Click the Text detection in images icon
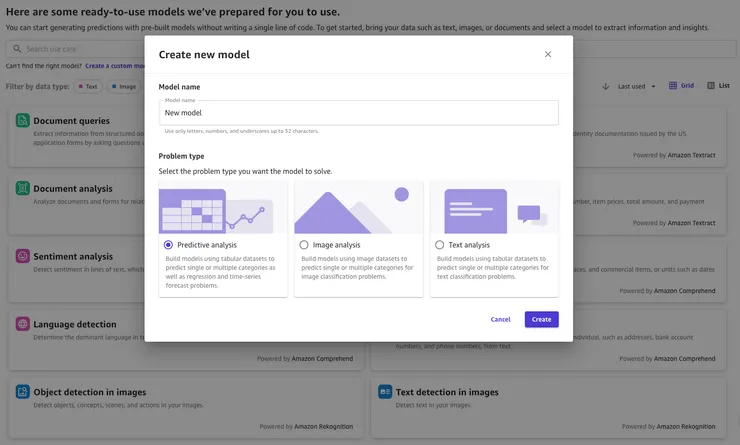Screen dimensions: 740x445 pos(384,392)
